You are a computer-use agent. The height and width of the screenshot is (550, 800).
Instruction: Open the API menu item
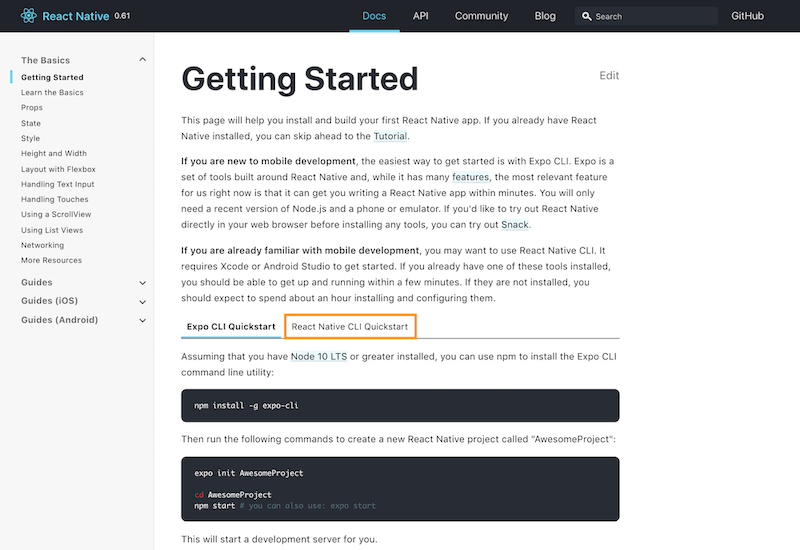420,16
